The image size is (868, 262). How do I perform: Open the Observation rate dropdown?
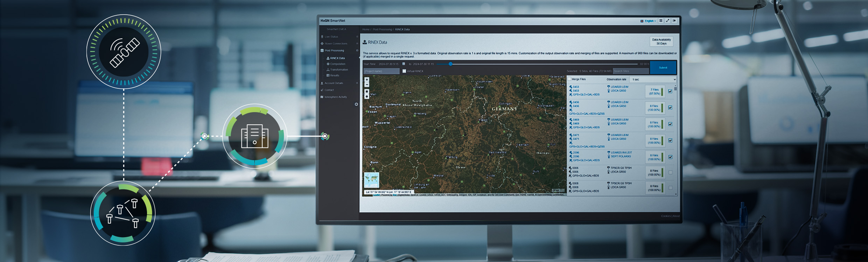[x=653, y=80]
